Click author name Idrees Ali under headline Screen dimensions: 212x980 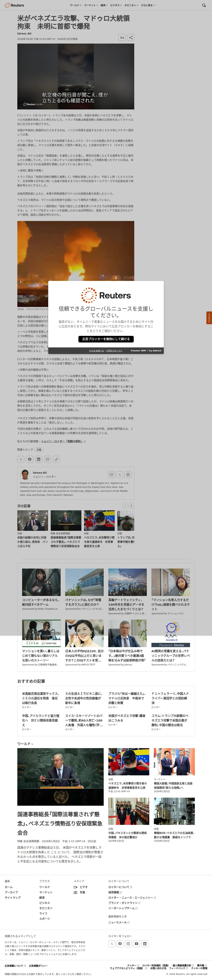pos(24,34)
